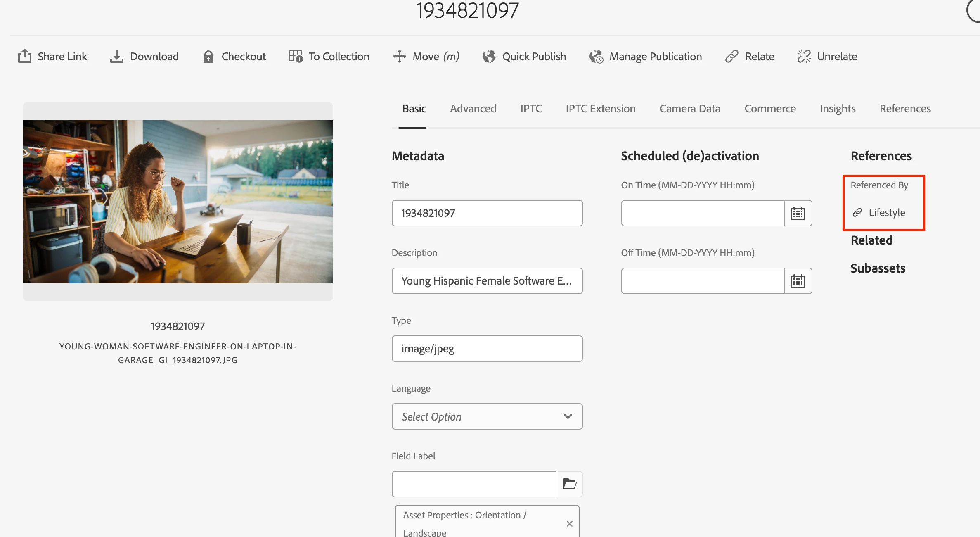
Task: Browse tags with Field Label folder icon
Action: (x=569, y=484)
